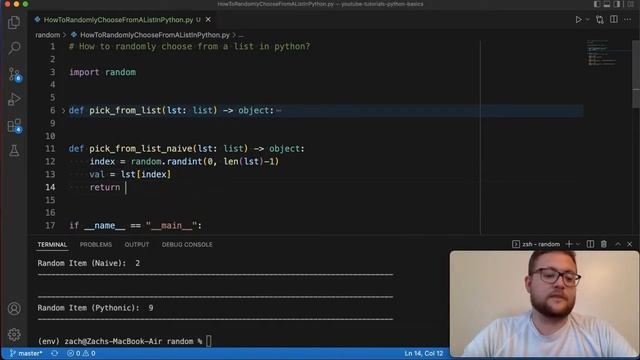Image resolution: width=640 pixels, height=360 pixels.
Task: Open the Search view in activity bar
Action: [14, 48]
